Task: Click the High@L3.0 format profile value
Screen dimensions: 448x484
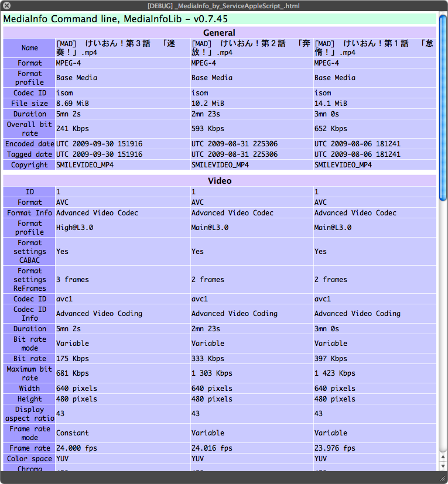Action: [x=74, y=228]
